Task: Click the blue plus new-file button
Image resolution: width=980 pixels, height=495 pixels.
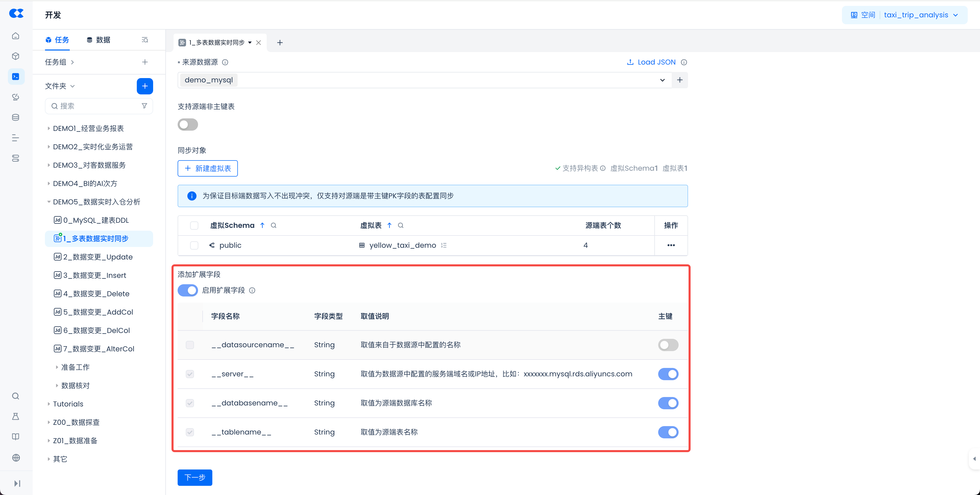Action: click(144, 86)
